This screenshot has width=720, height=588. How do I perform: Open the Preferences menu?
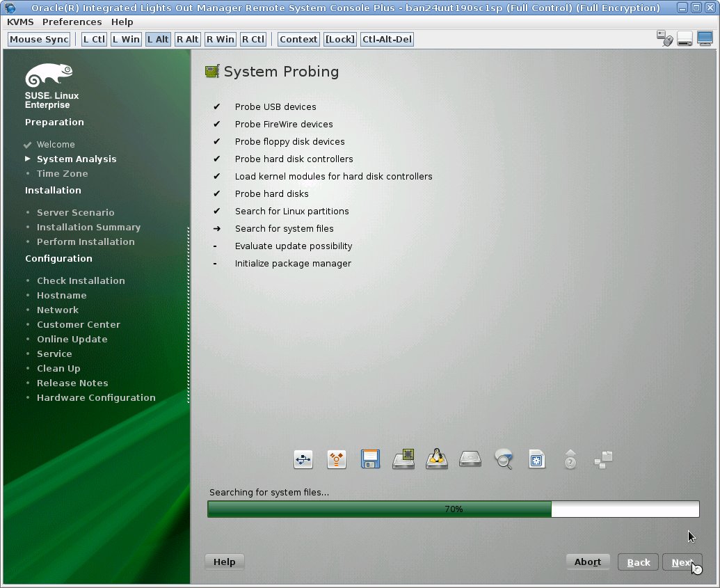coord(72,22)
